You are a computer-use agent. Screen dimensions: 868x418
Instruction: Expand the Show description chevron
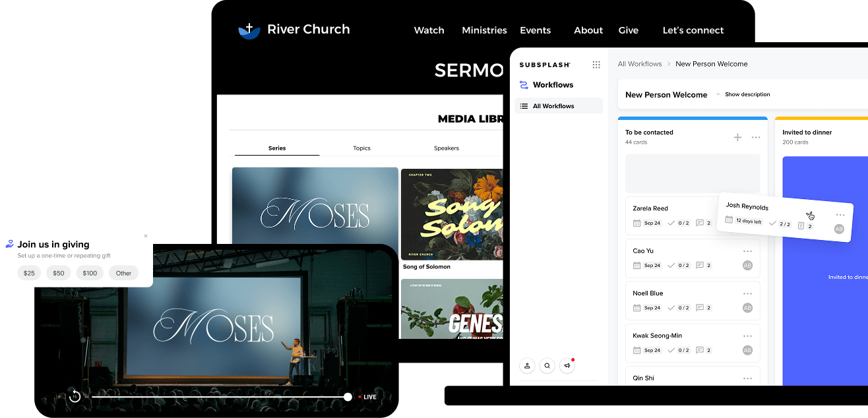(718, 94)
